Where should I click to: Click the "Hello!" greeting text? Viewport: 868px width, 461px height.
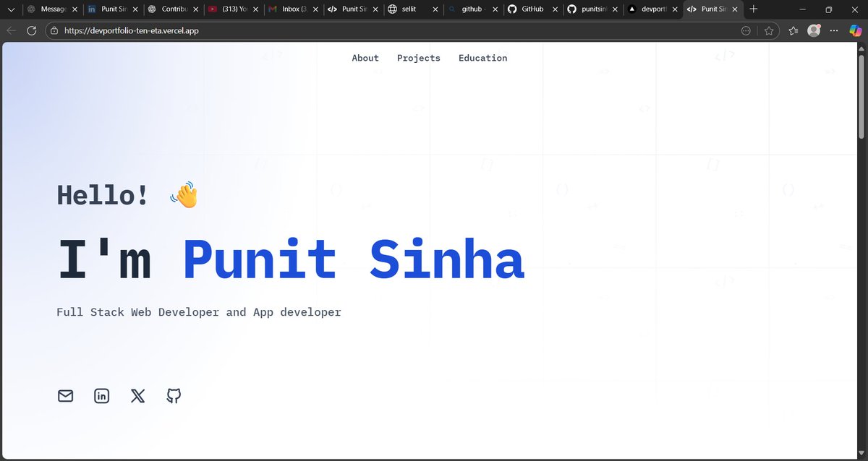point(103,195)
